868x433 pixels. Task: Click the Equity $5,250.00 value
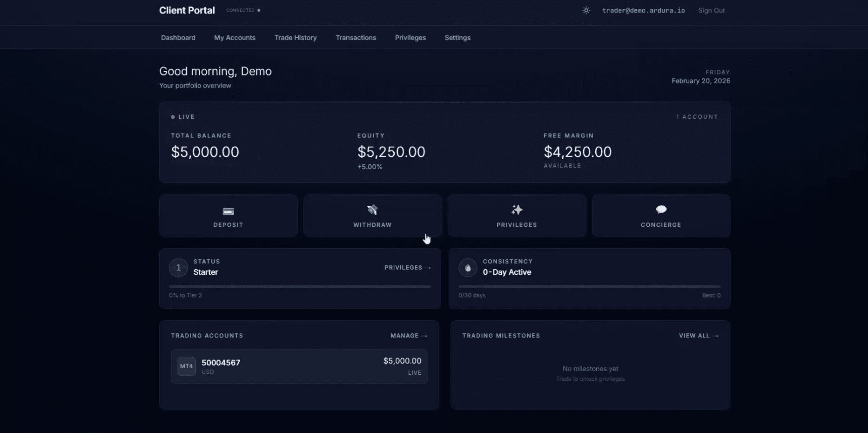tap(391, 152)
